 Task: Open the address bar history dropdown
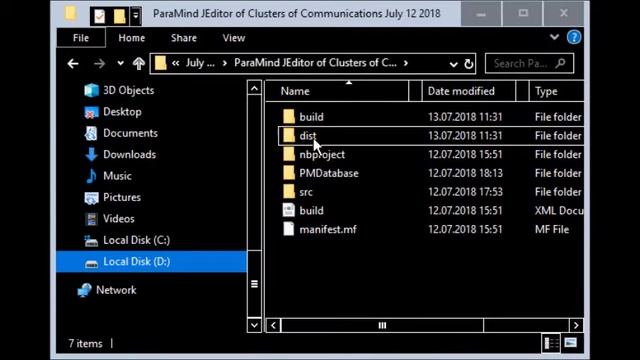point(453,64)
